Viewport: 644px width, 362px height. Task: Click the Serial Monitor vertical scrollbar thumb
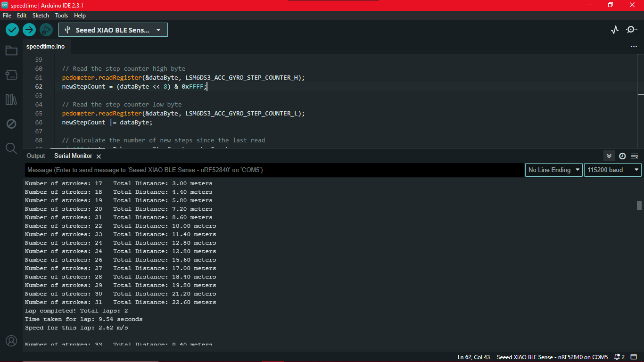coord(639,205)
